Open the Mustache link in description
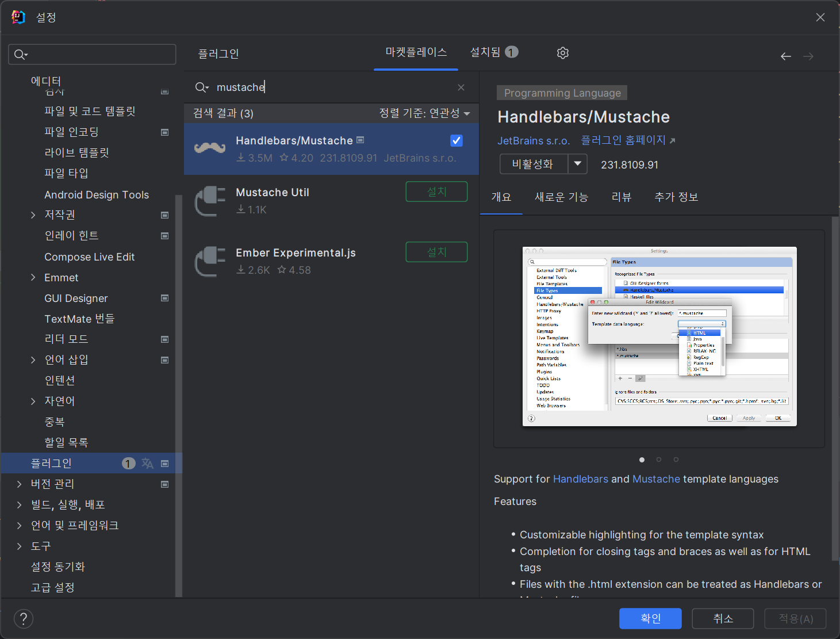This screenshot has height=639, width=840. (x=656, y=479)
